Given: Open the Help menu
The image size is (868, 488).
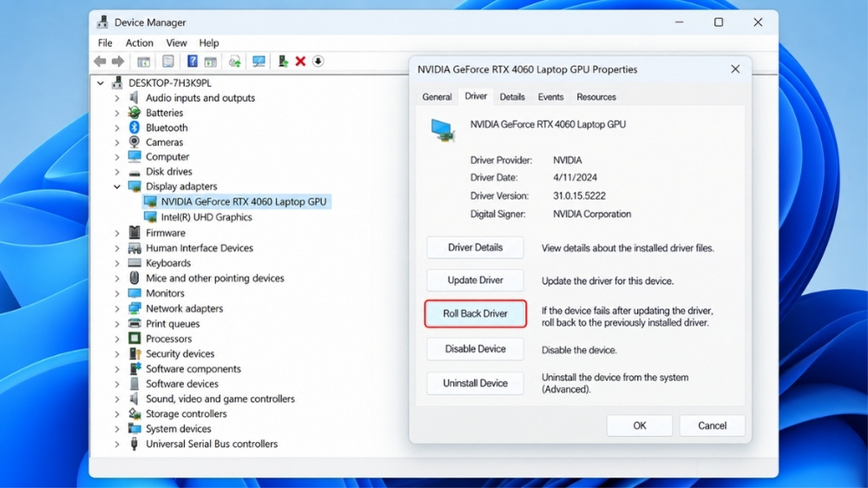Looking at the screenshot, I should click(x=208, y=43).
